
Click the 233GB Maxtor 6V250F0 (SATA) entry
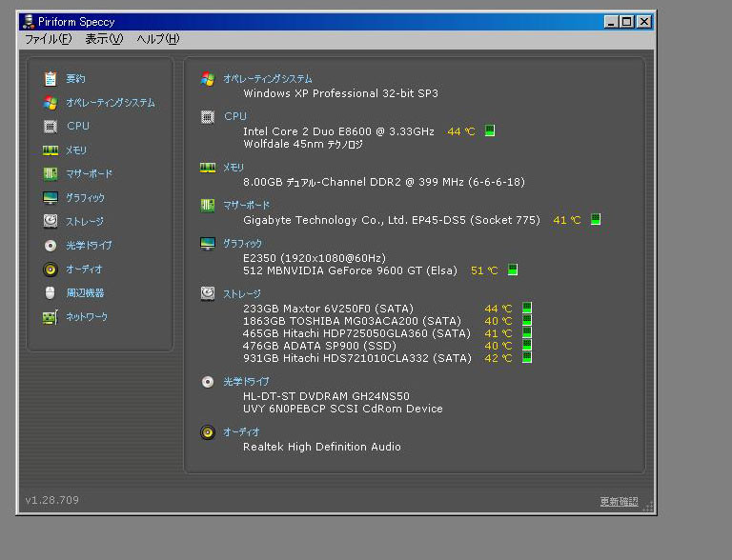coord(328,309)
